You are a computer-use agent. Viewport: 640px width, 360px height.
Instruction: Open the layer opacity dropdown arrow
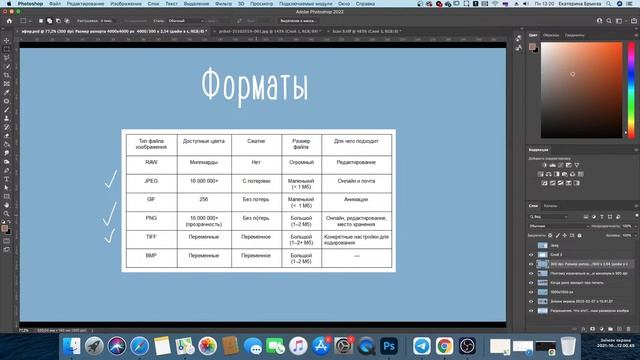(x=636, y=226)
